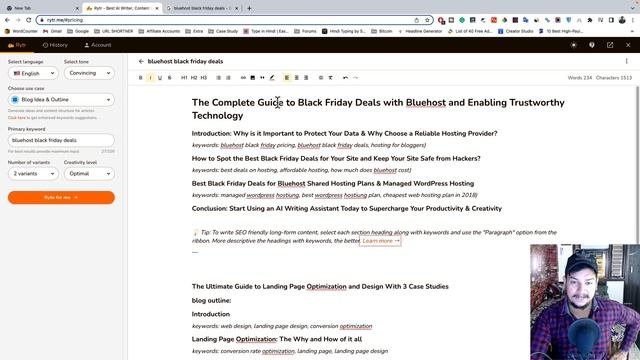Click the orange Ryte for me button
The width and height of the screenshot is (640, 360).
pyautogui.click(x=61, y=197)
